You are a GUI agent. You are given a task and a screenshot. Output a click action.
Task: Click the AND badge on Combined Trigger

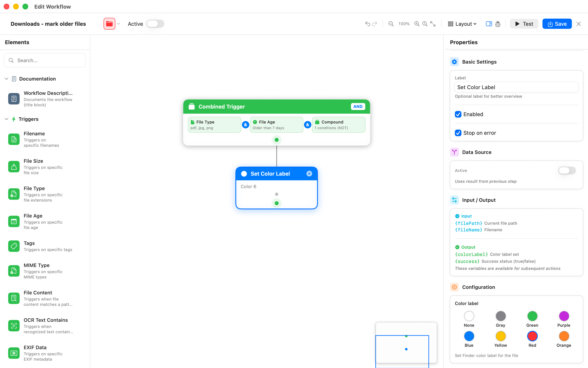coord(358,107)
